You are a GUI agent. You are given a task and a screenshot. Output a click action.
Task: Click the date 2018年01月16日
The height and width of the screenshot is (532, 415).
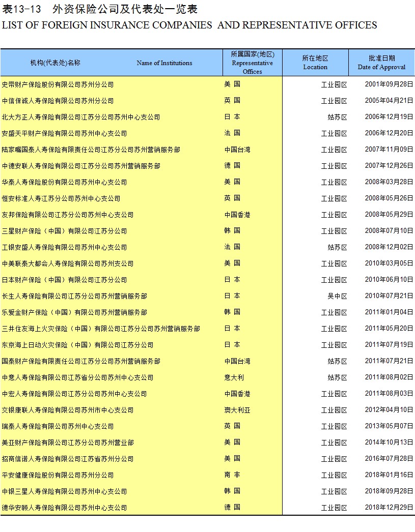tap(389, 475)
